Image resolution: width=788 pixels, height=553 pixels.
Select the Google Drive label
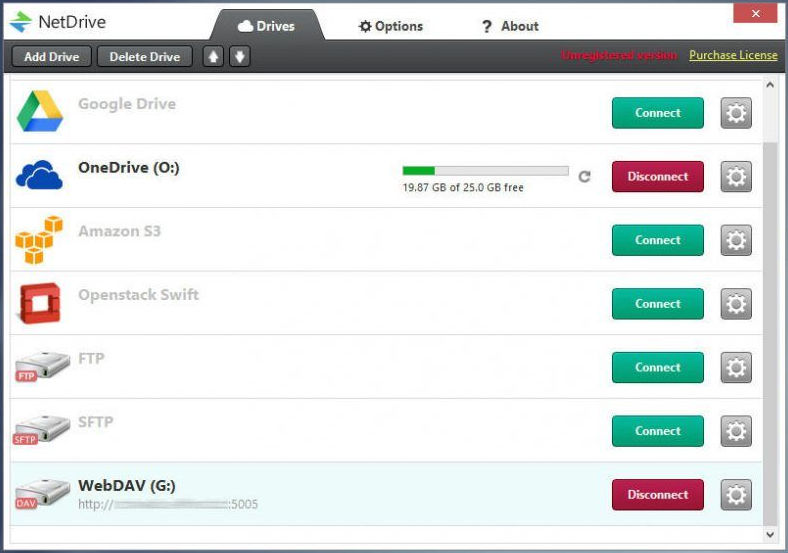point(127,104)
